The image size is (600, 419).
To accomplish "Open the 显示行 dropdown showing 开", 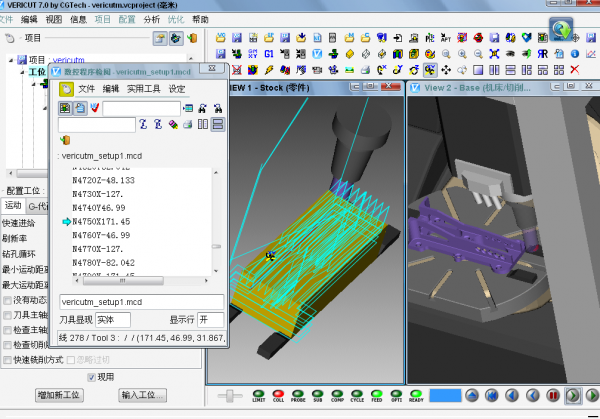I will (x=211, y=320).
